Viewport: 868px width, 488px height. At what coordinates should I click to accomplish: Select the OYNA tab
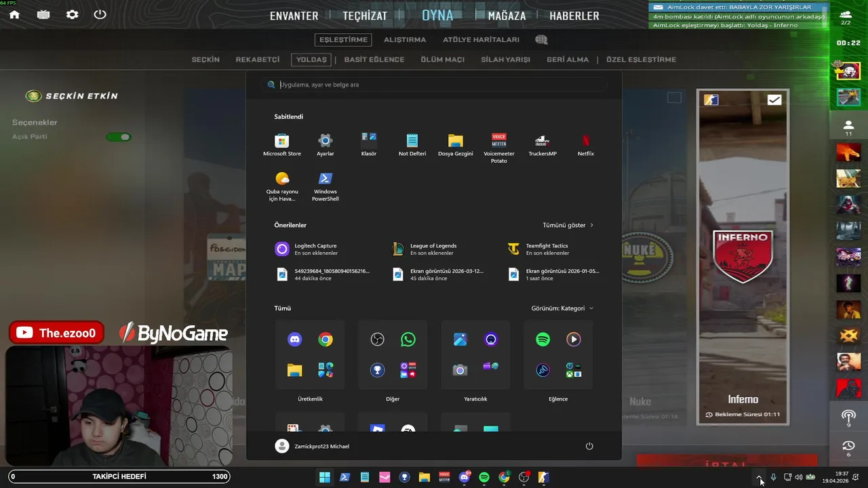pyautogui.click(x=437, y=15)
